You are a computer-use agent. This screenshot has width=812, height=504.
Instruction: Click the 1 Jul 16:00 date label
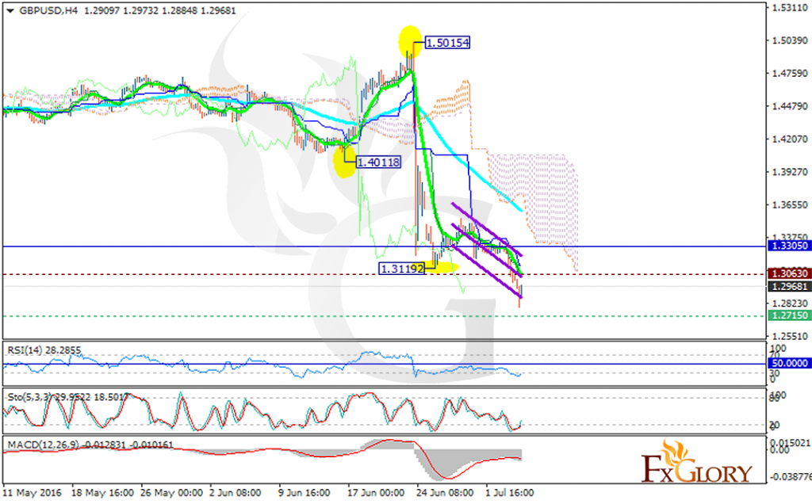coord(510,493)
